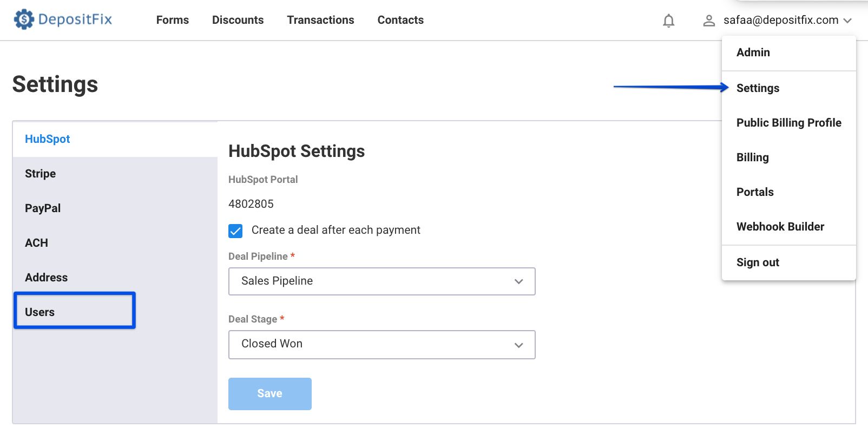Click the safaa@depositfix.com account email
868x434 pixels.
pyautogui.click(x=781, y=20)
